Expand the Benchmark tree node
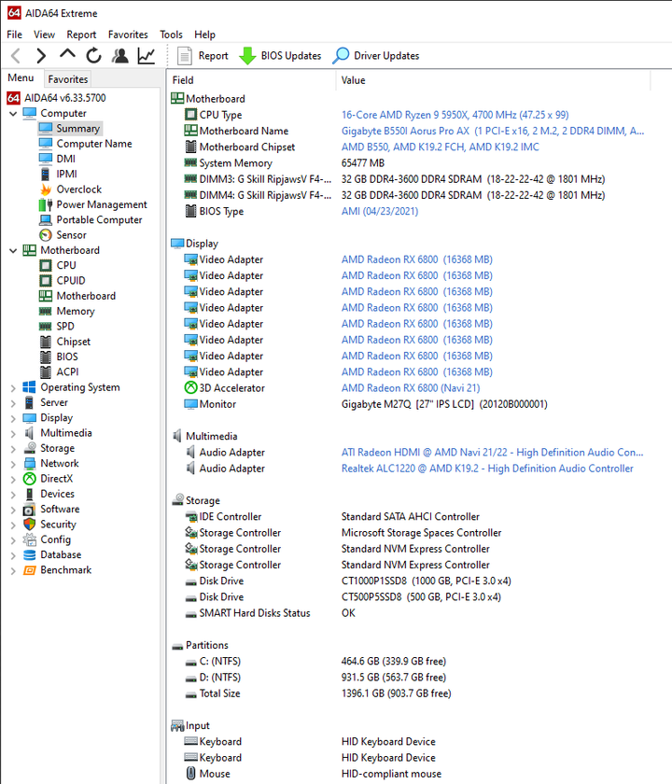 (13, 570)
